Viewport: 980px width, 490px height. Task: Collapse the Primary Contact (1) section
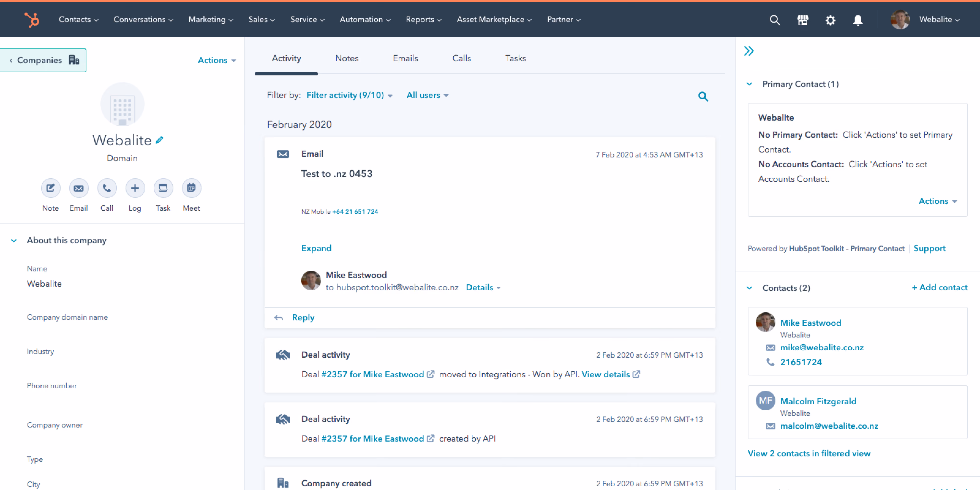coord(749,84)
